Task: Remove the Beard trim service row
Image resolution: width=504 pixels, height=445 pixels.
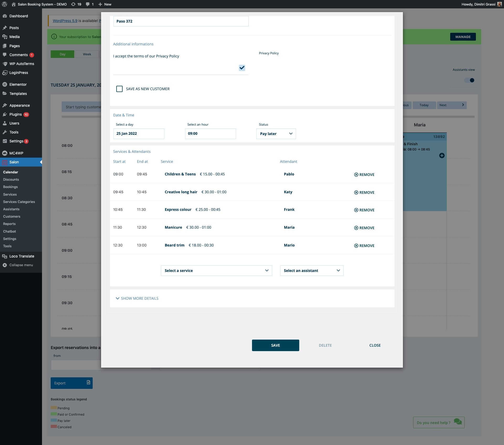Action: (364, 246)
